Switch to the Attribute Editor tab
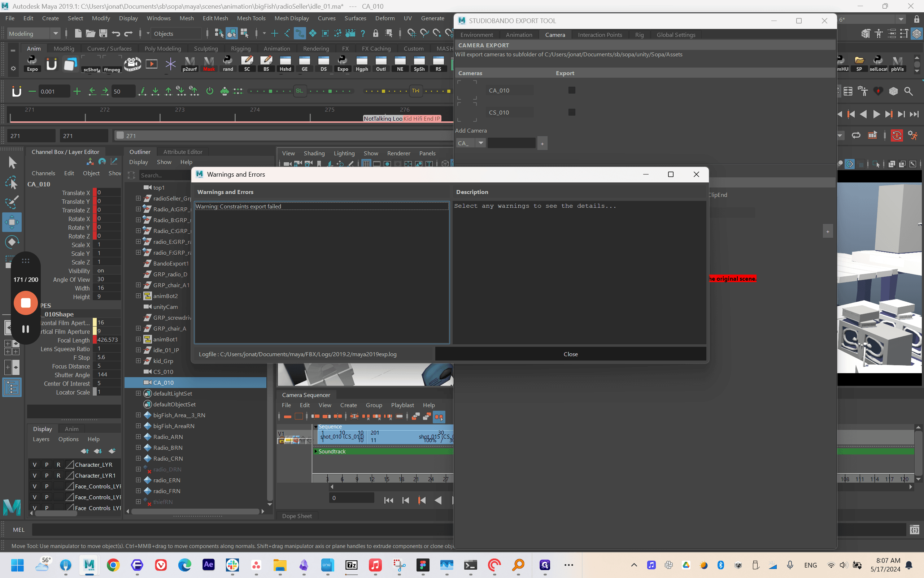Image resolution: width=924 pixels, height=578 pixels. [183, 152]
